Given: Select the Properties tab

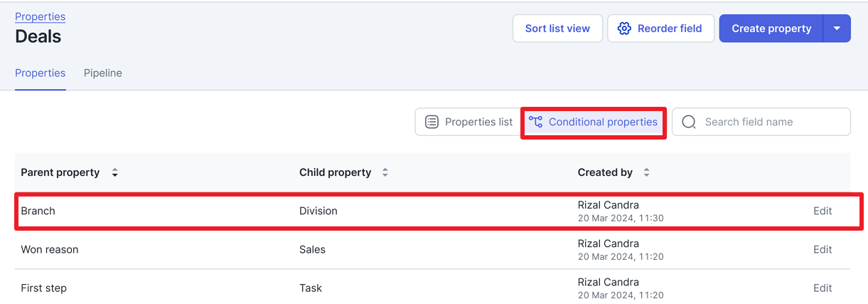Looking at the screenshot, I should pyautogui.click(x=41, y=73).
